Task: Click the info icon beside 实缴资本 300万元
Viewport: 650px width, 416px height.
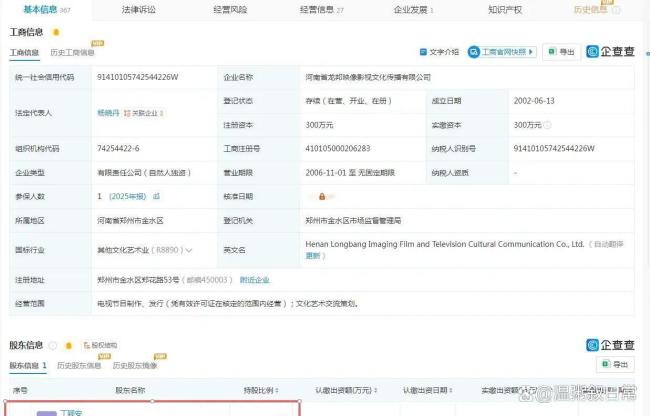Action: click(x=547, y=125)
